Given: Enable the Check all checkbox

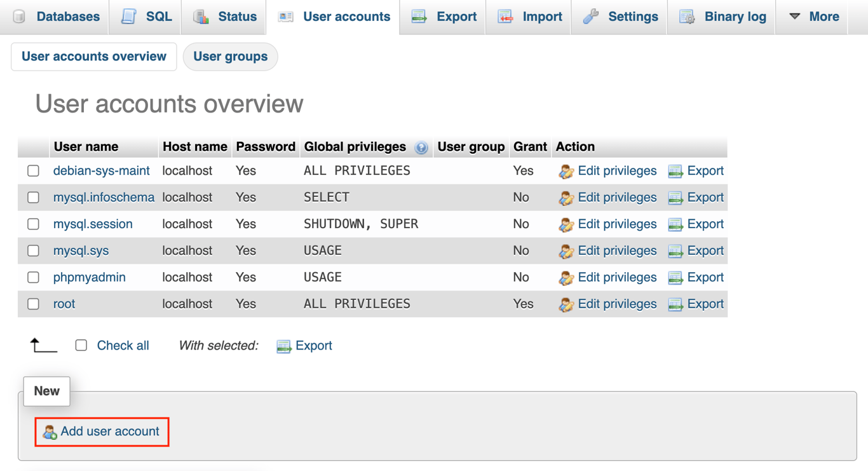Looking at the screenshot, I should (81, 345).
